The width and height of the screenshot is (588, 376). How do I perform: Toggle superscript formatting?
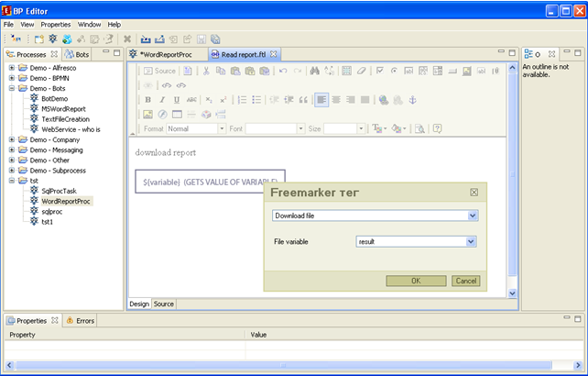click(223, 100)
